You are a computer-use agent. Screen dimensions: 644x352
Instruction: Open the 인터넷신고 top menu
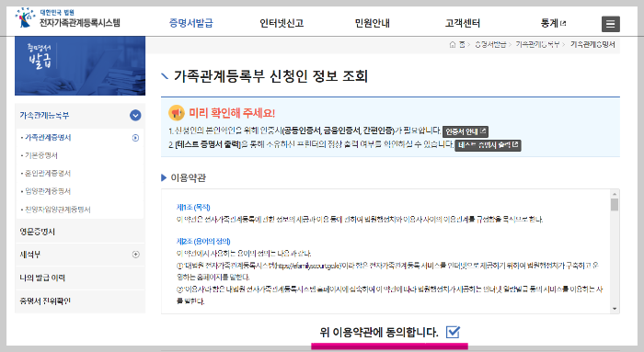pyautogui.click(x=282, y=23)
